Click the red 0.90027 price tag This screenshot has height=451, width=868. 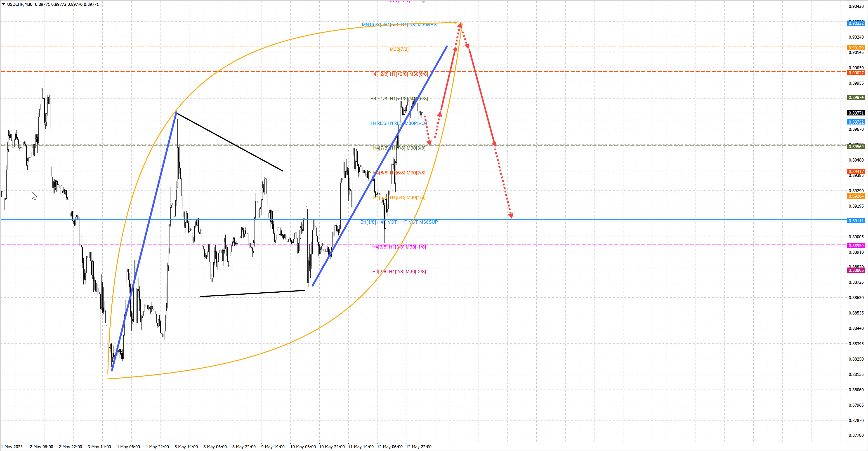click(856, 73)
